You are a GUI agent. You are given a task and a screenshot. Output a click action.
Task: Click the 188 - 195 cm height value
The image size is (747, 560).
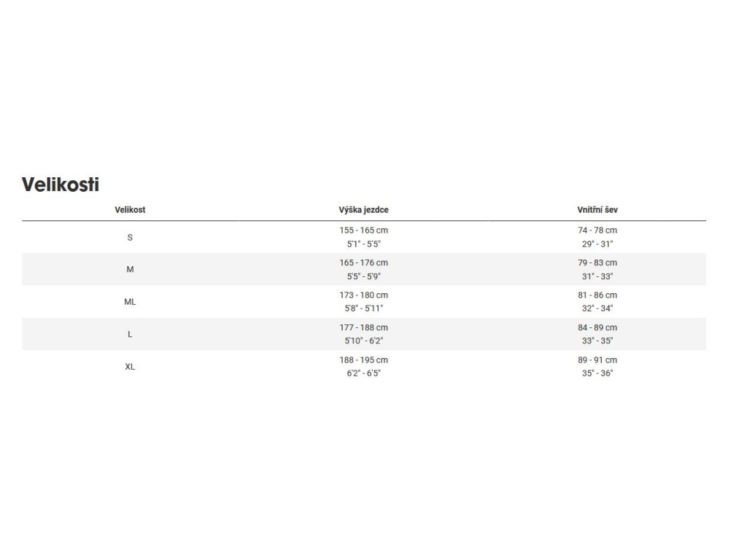pyautogui.click(x=363, y=360)
